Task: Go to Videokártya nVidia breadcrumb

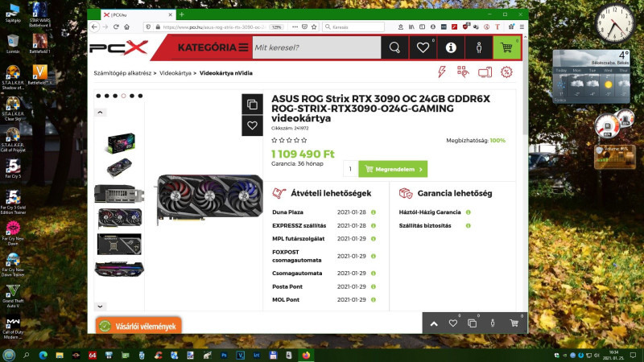Action: coord(226,73)
